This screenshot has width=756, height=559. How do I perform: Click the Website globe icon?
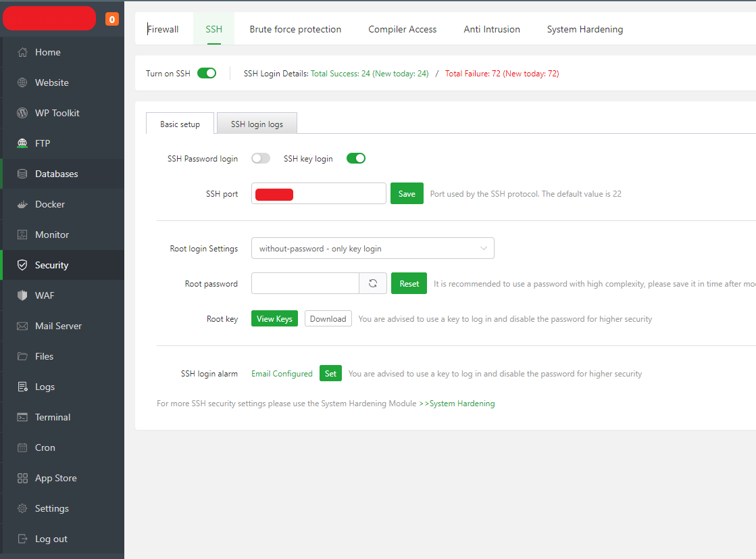pyautogui.click(x=22, y=82)
